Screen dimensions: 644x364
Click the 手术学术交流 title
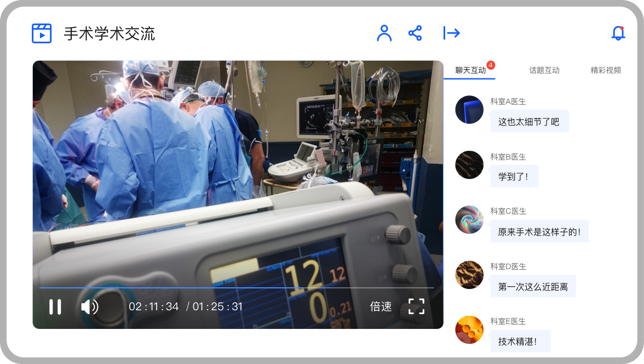click(110, 34)
